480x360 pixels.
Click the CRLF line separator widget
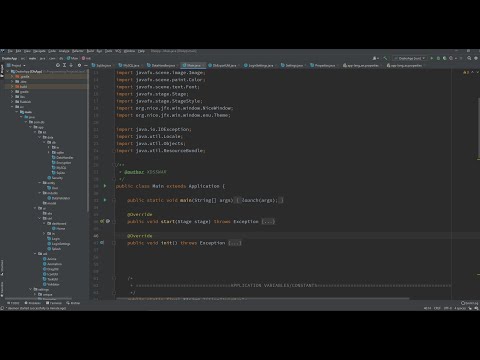tap(437, 308)
